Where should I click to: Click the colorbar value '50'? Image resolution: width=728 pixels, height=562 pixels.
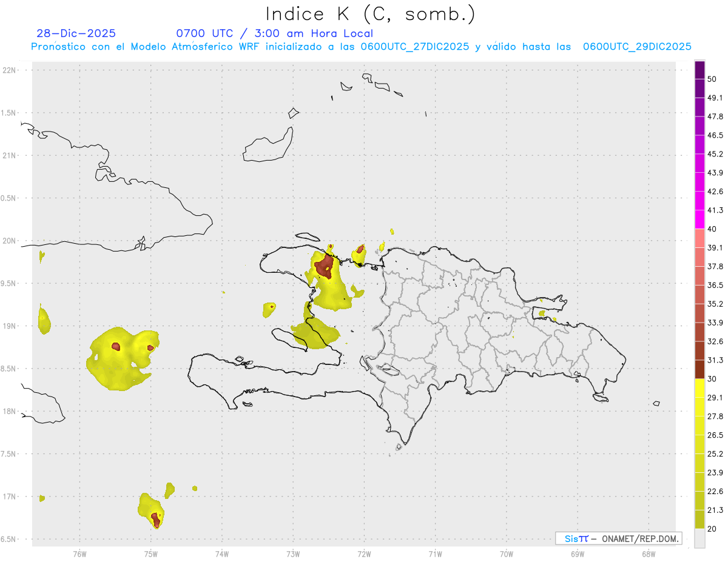tap(712, 79)
